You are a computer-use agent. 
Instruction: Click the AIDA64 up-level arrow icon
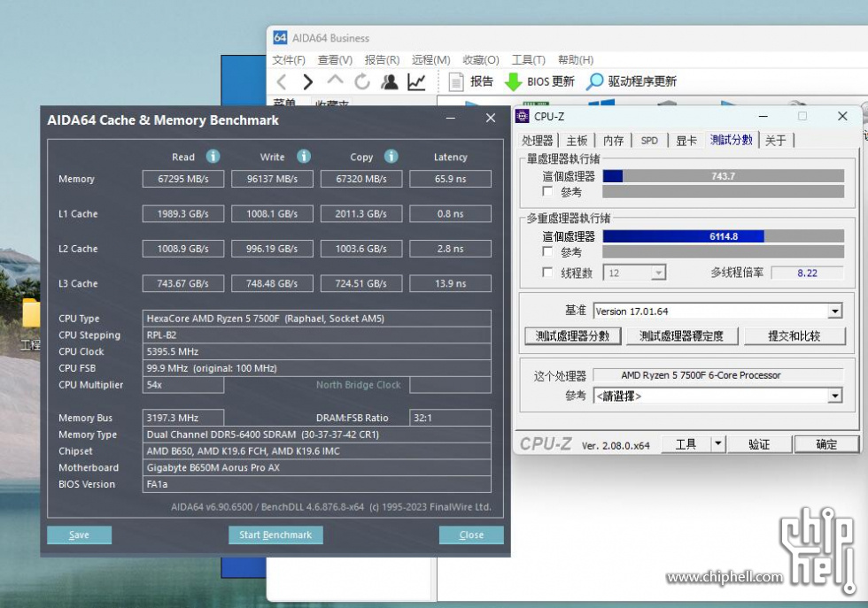tap(335, 81)
